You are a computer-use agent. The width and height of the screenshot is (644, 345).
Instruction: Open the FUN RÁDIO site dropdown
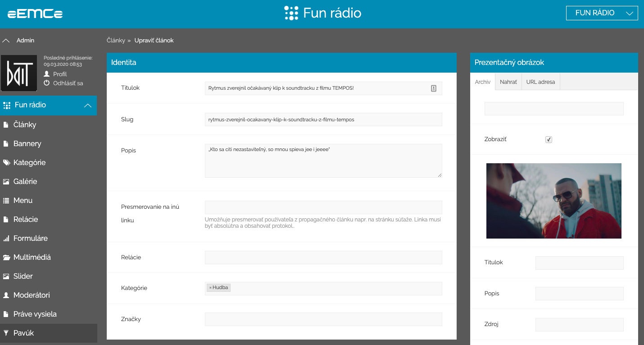coord(602,13)
